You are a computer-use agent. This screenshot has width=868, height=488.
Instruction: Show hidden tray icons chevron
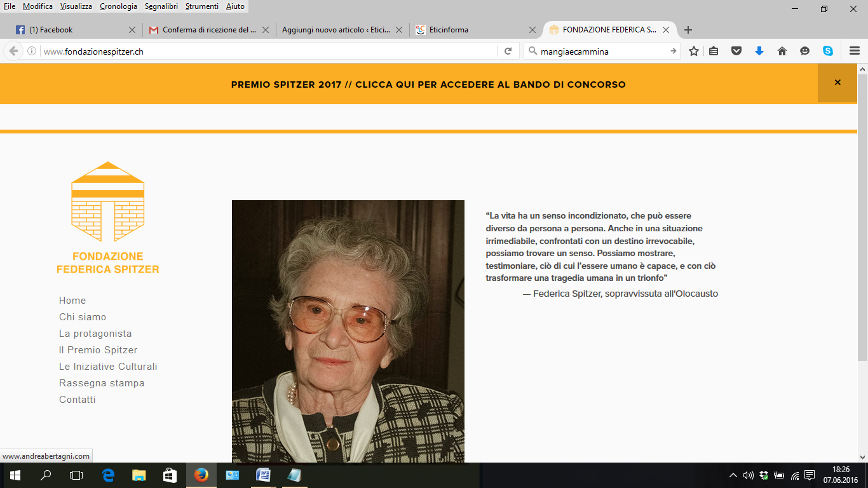733,475
